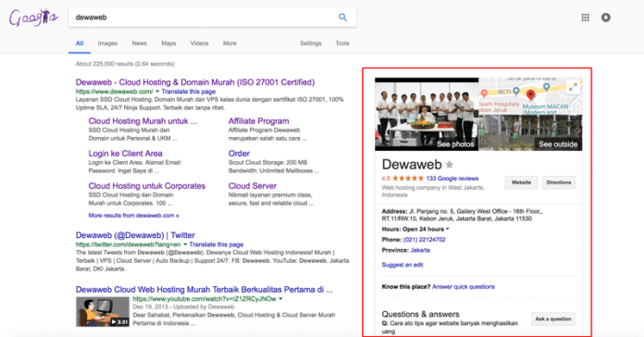The width and height of the screenshot is (644, 337).
Task: Click the Questions & answers heading
Action: point(421,315)
